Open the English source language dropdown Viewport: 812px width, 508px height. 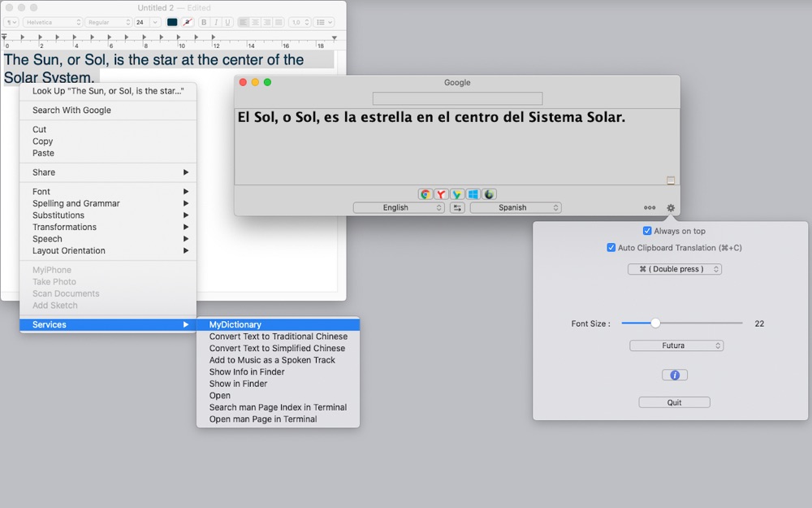point(399,208)
